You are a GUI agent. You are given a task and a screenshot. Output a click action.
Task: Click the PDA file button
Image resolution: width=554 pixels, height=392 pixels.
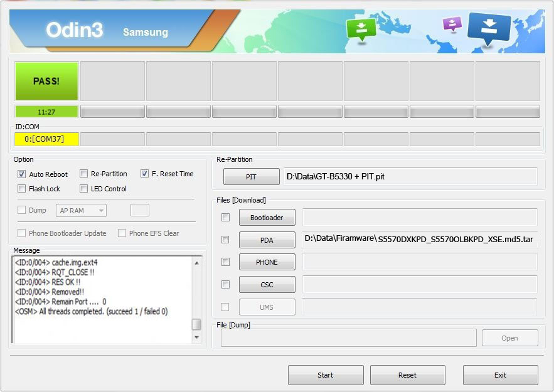[267, 240]
